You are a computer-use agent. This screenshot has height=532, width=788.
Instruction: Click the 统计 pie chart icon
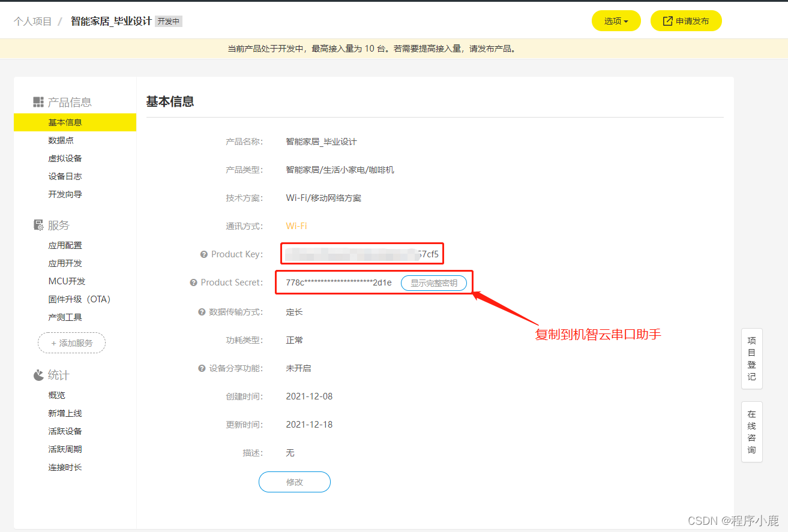[38, 375]
